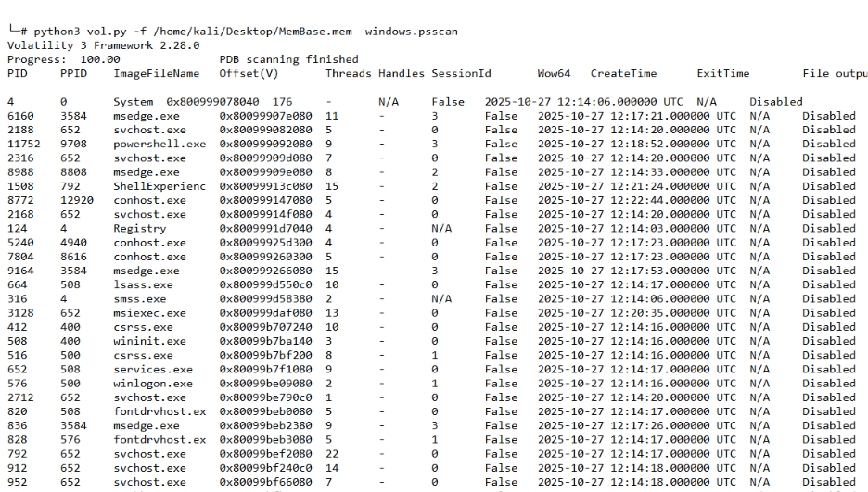The width and height of the screenshot is (868, 492).
Task: Click PID 2316 in the svchost.exe row
Action: (20, 158)
